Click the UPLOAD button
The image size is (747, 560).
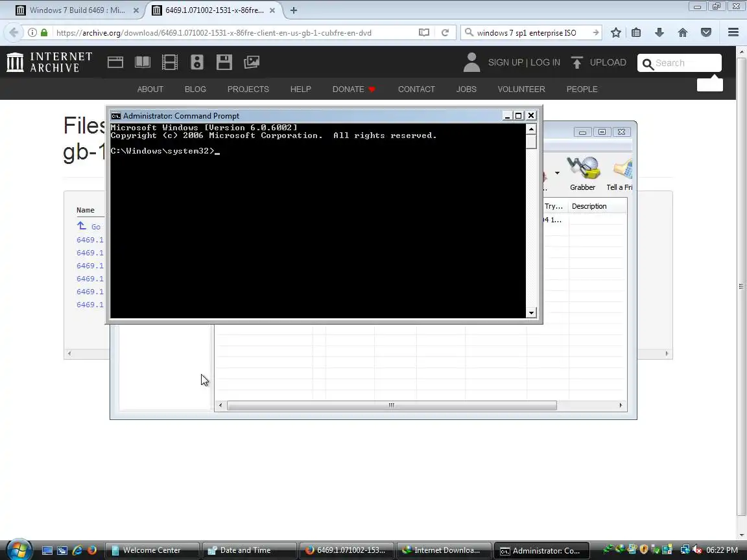click(x=599, y=62)
